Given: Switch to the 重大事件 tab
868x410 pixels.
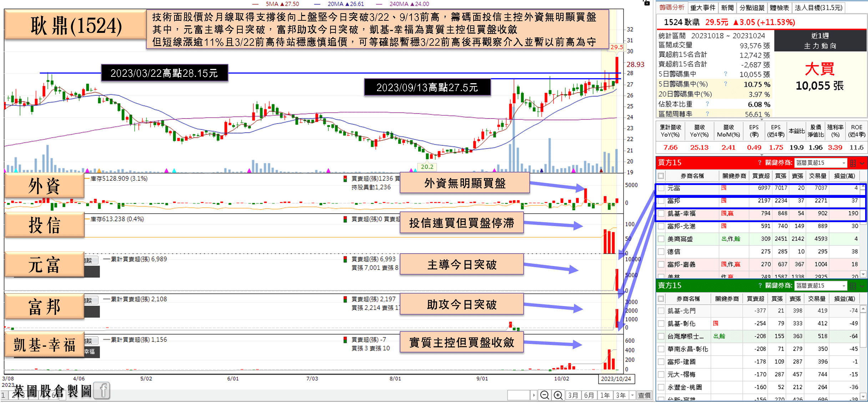Looking at the screenshot, I should coord(702,7).
